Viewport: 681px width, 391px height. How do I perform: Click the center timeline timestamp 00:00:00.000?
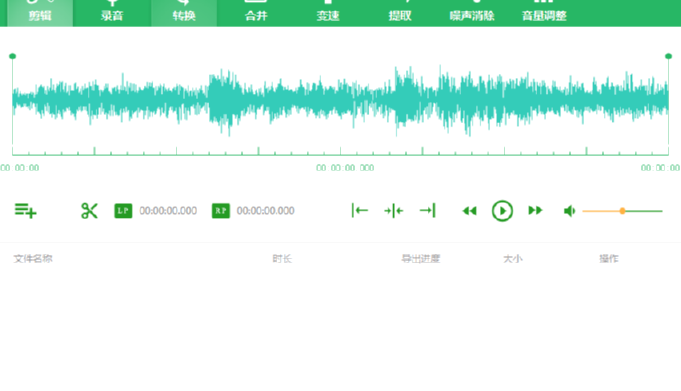point(345,168)
